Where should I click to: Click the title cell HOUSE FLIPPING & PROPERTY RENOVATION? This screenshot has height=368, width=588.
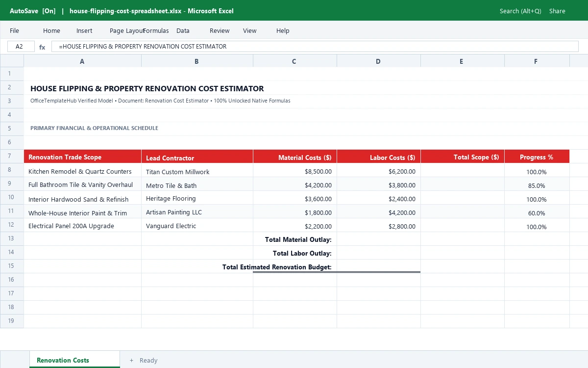tap(147, 89)
